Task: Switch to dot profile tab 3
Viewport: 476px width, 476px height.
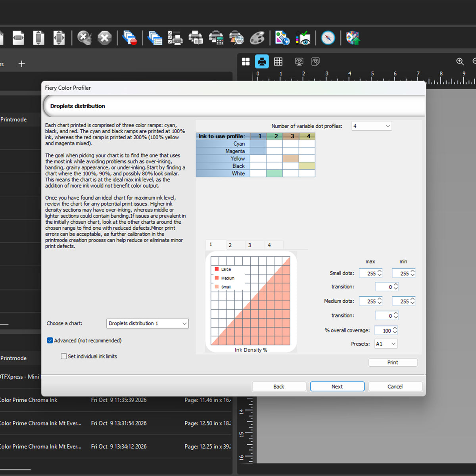Action: (255, 245)
